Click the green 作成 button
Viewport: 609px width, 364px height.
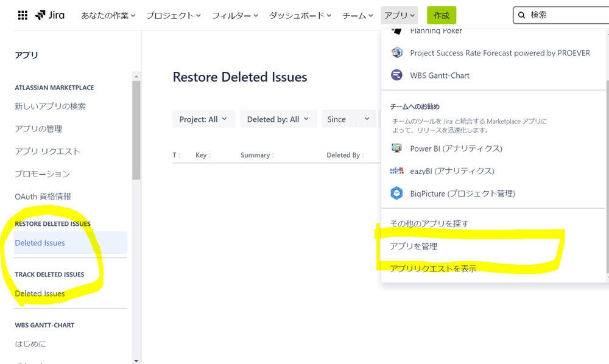click(441, 16)
